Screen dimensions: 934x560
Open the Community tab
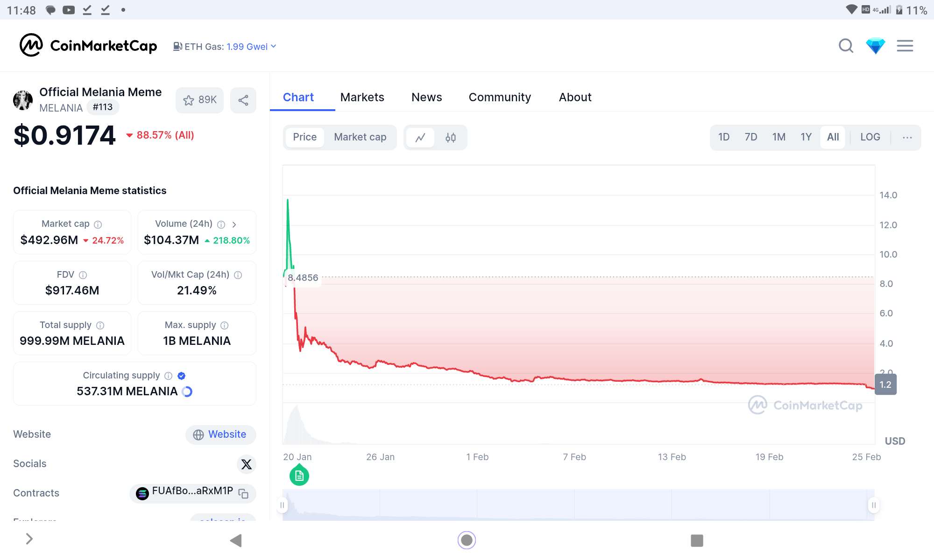coord(500,97)
